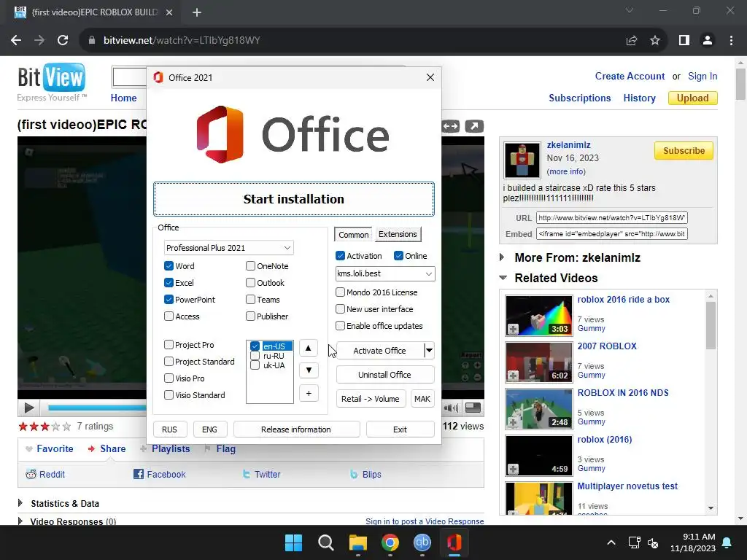This screenshot has height=560, width=747.
Task: Open the Home tab on BitView
Action: [x=123, y=98]
